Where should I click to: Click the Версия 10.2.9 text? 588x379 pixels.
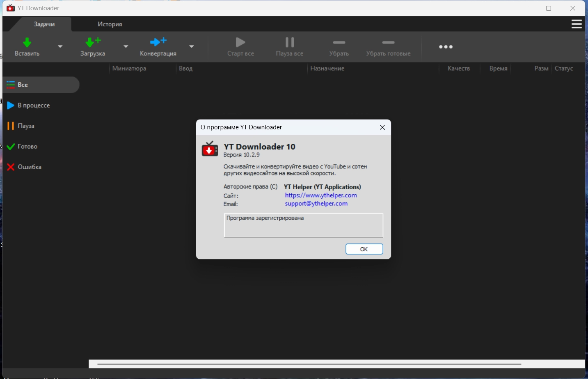tap(242, 155)
